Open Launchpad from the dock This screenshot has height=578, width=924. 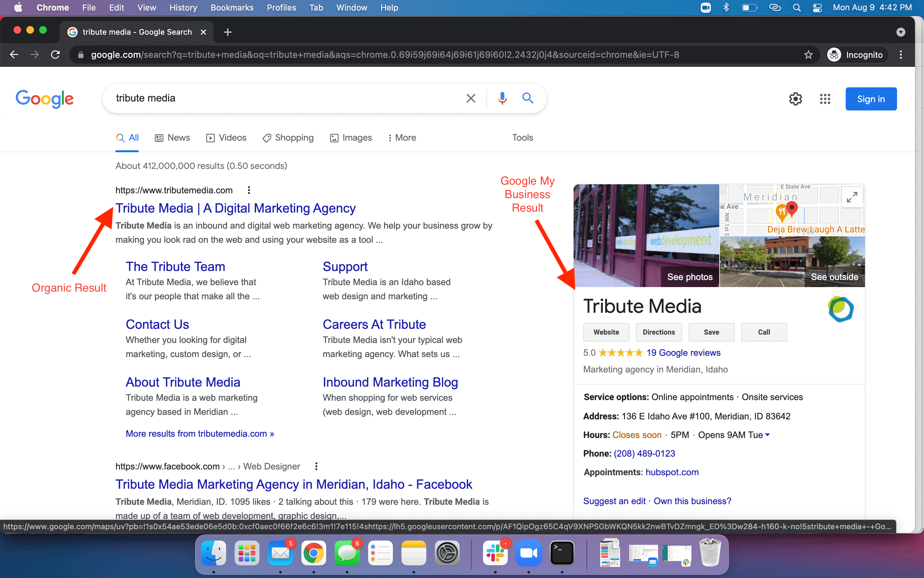click(x=247, y=553)
